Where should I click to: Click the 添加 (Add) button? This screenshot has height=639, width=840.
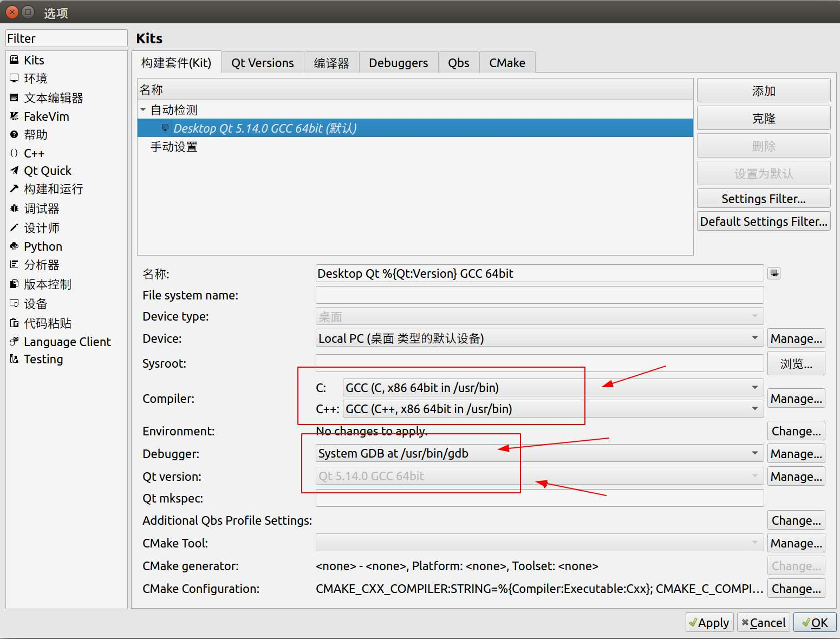(764, 90)
